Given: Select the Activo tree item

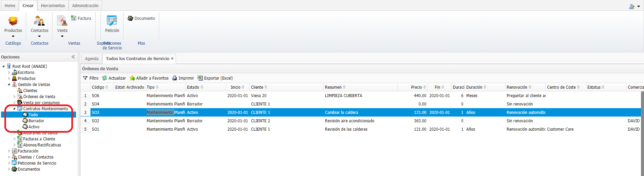Looking at the screenshot, I should pos(34,127).
